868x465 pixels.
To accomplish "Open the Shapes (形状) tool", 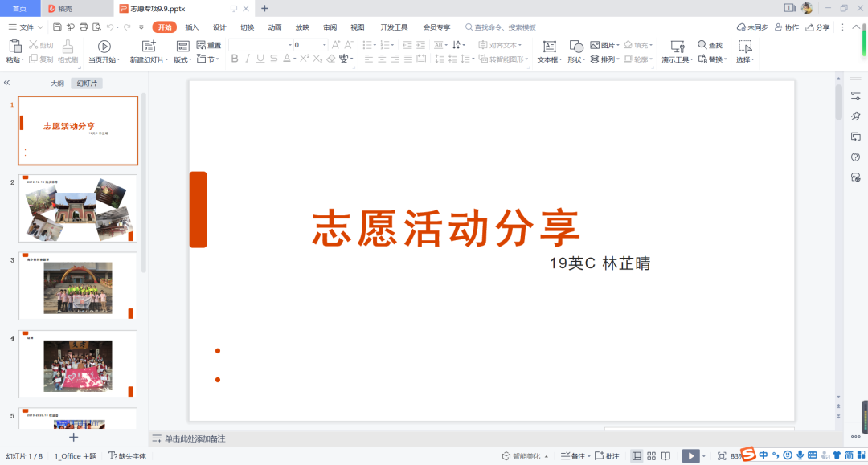I will (x=576, y=47).
